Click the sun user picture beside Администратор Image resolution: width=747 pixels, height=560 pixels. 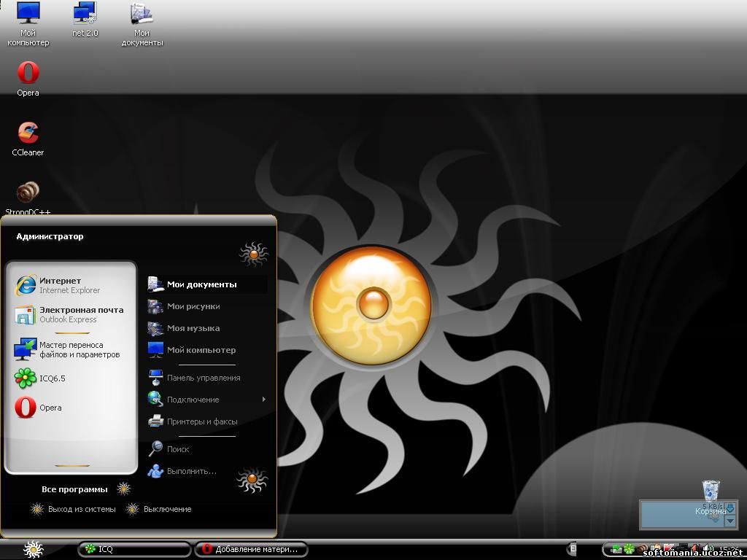pos(253,254)
